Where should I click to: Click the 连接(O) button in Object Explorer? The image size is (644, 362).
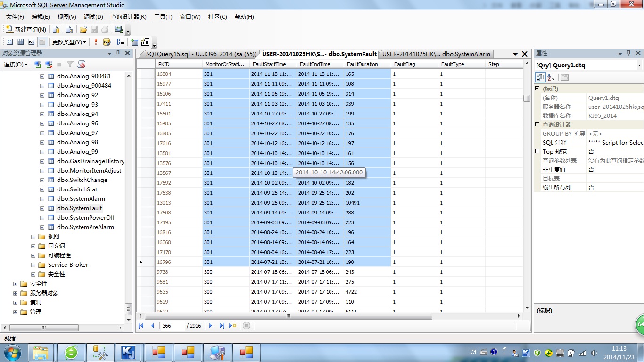tap(16, 64)
